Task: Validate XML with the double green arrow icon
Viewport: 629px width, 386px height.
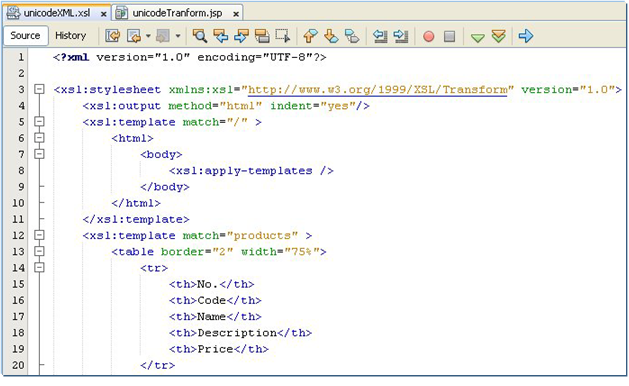Action: [498, 36]
